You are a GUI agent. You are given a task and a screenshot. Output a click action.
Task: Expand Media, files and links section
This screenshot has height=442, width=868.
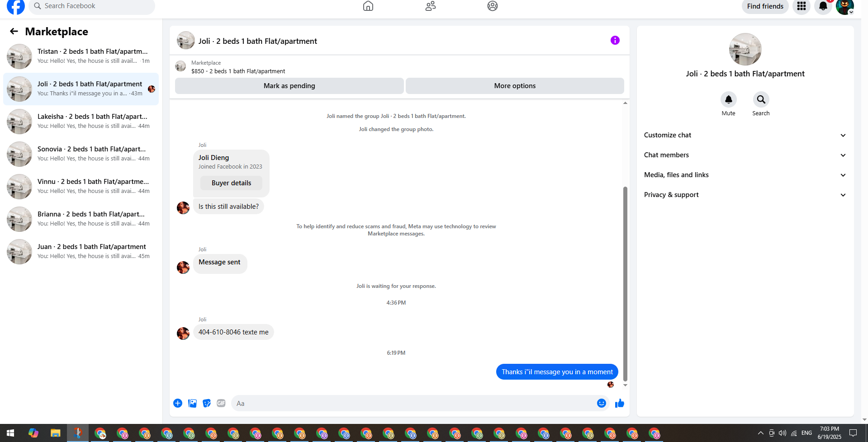[x=745, y=175]
